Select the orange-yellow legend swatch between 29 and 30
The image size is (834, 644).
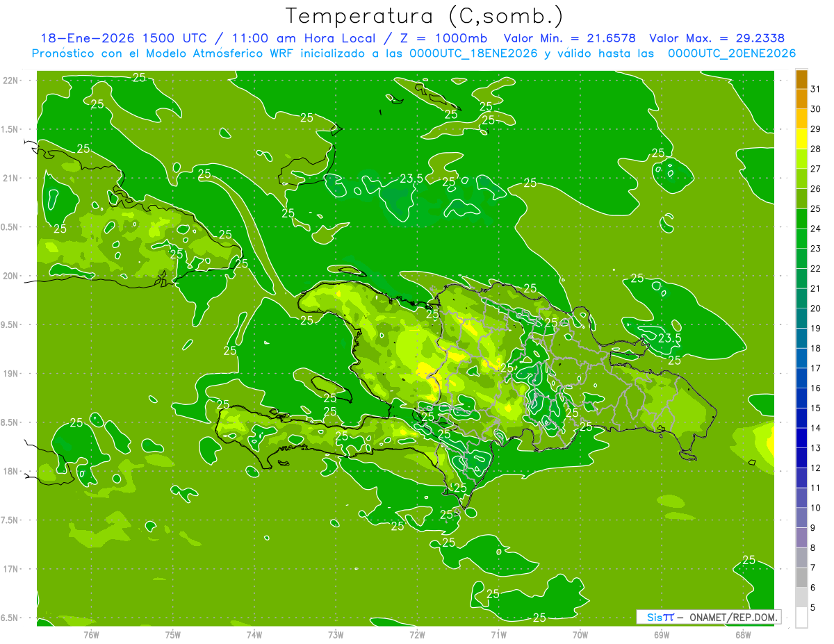[801, 119]
